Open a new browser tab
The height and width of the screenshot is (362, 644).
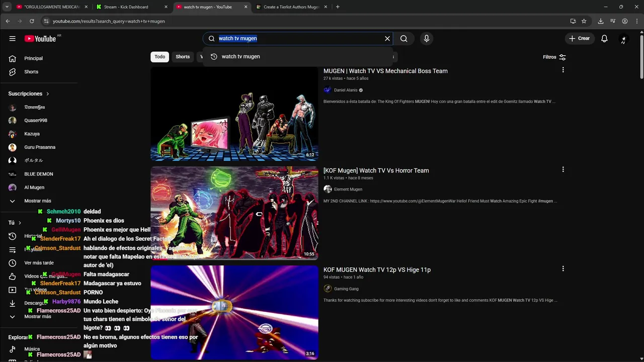coord(338,7)
